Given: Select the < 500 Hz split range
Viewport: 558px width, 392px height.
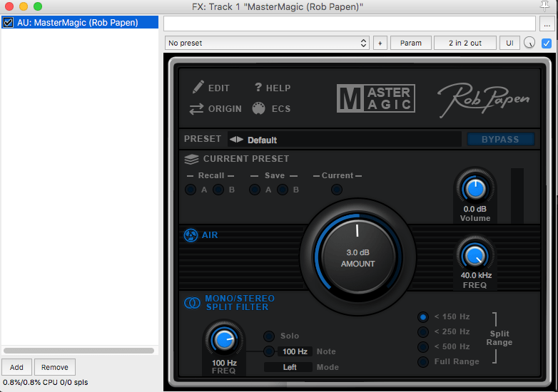Looking at the screenshot, I should coord(422,347).
